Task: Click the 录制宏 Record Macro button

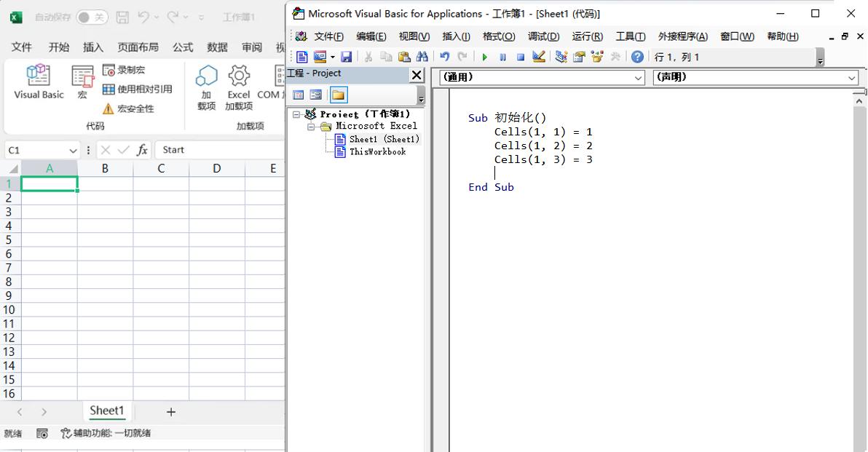Action: (124, 70)
